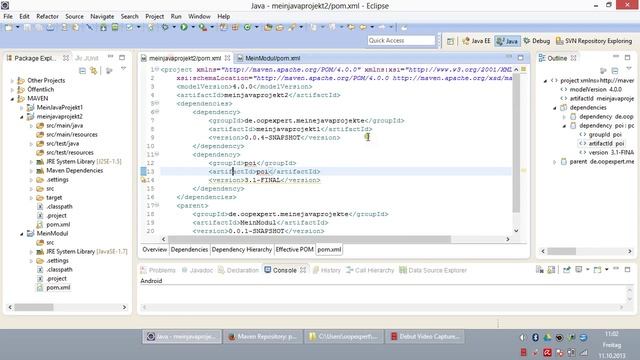Open the Refactor menu
This screenshot has width=640, height=360.
pos(47,16)
